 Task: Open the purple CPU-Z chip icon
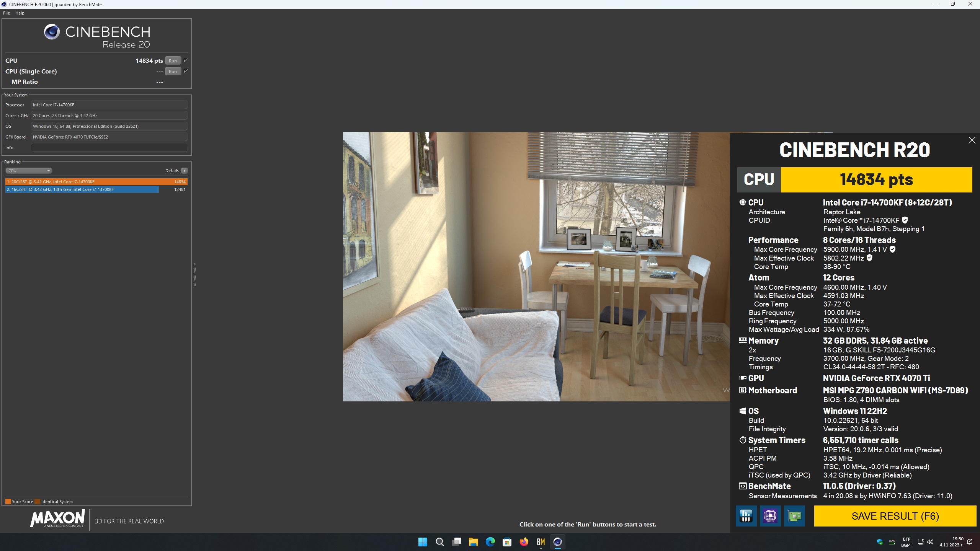[770, 516]
